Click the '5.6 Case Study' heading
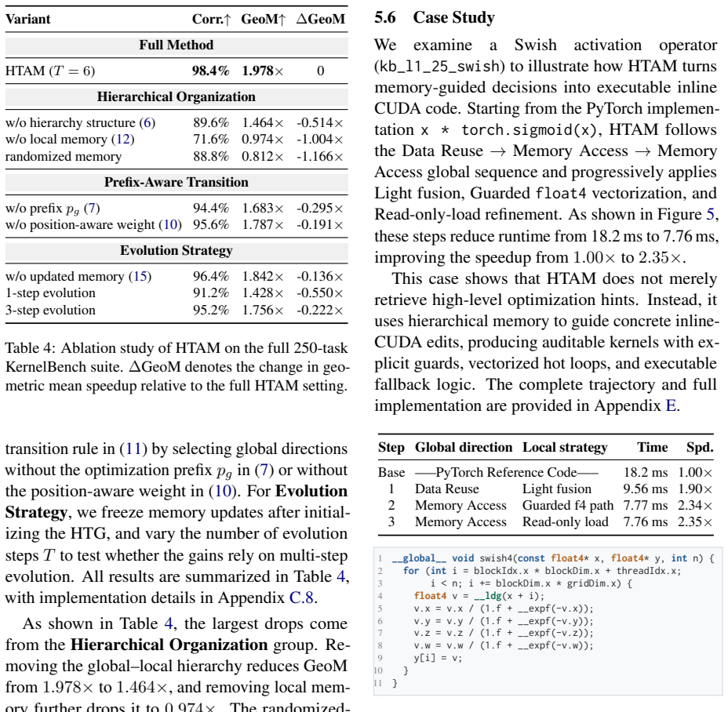The image size is (728, 712). click(435, 17)
